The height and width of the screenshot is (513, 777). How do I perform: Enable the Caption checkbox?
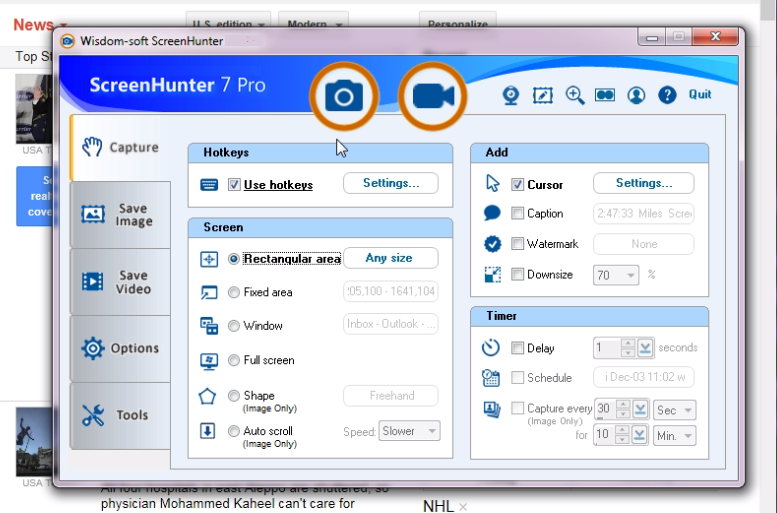tap(517, 214)
